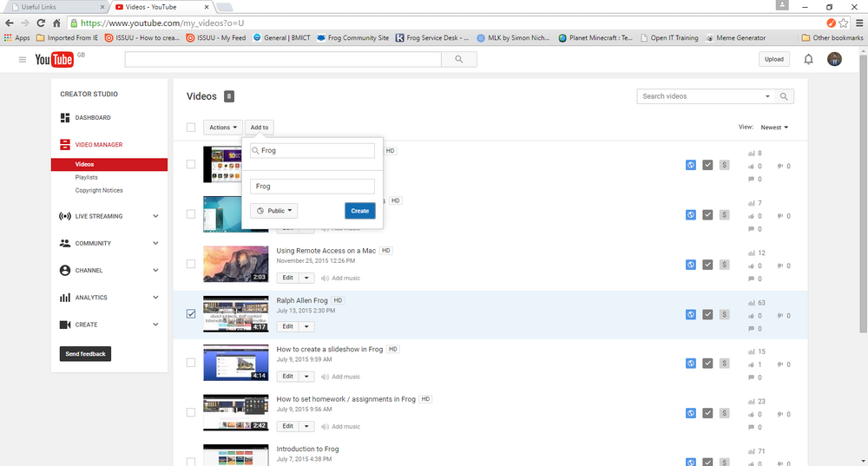The width and height of the screenshot is (868, 466).
Task: Open the notifications bell
Action: [808, 59]
